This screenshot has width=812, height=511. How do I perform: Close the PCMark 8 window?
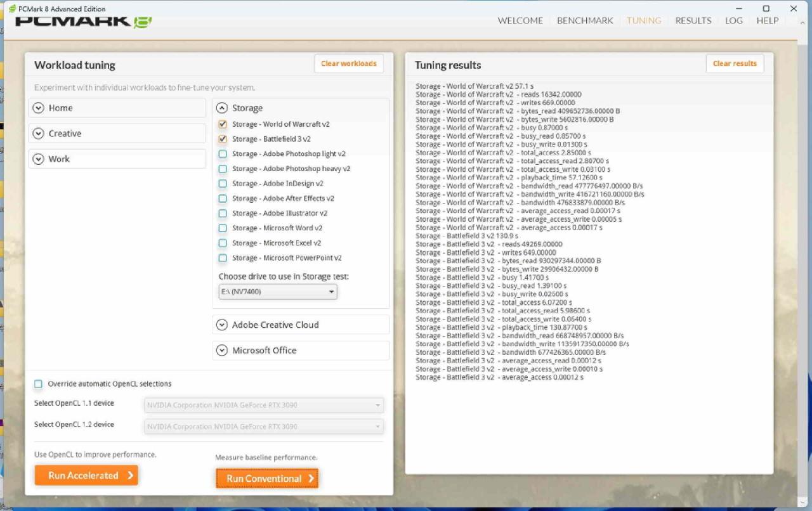tap(794, 9)
